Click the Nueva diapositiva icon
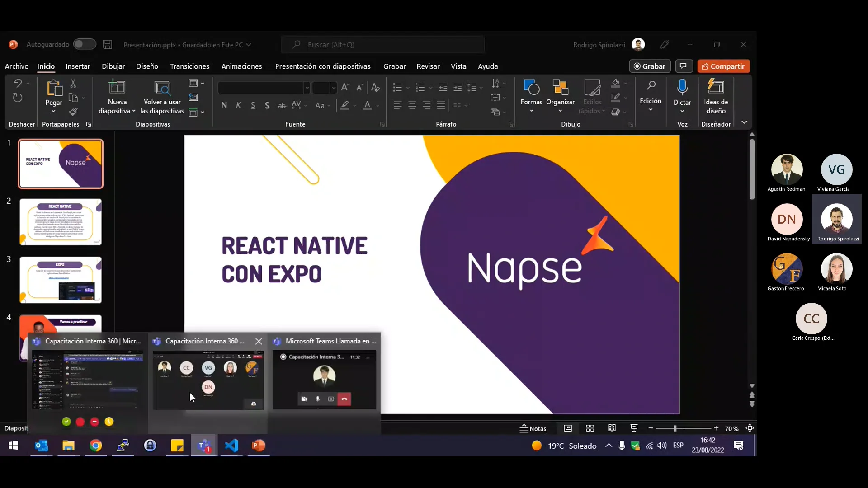 pos(117,86)
